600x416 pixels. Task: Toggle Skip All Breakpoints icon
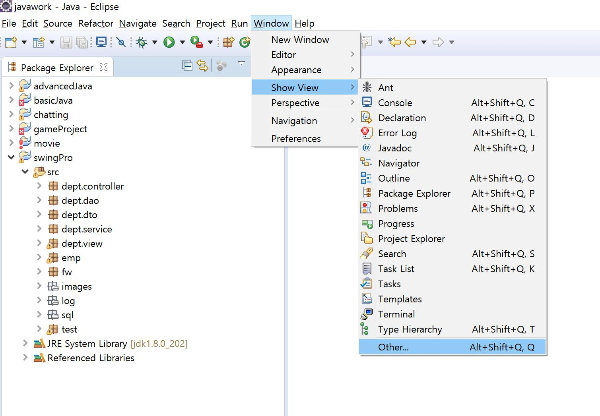(121, 42)
